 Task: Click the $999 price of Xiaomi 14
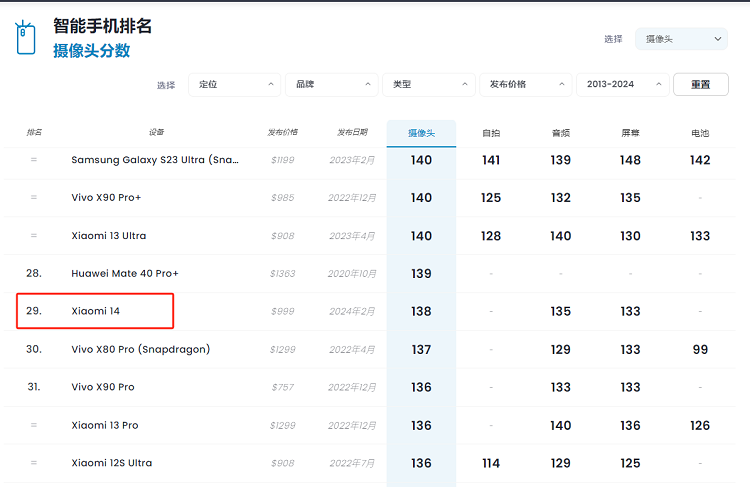(283, 311)
